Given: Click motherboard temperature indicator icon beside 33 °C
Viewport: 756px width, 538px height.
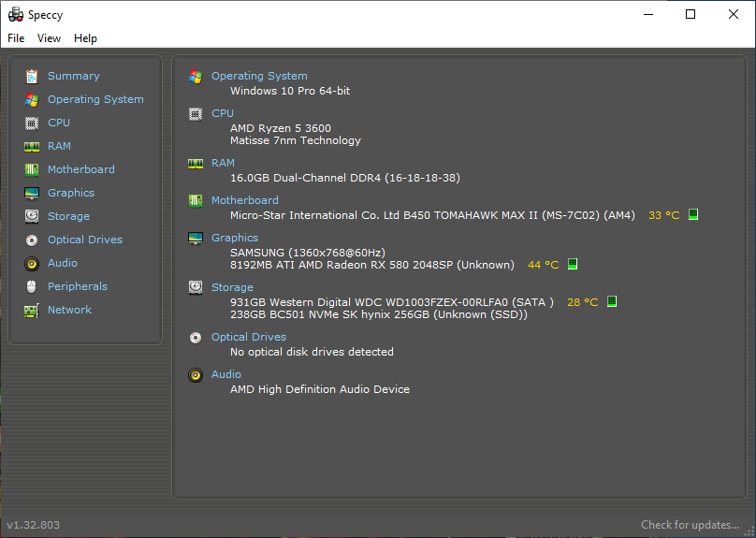Looking at the screenshot, I should pos(692,214).
